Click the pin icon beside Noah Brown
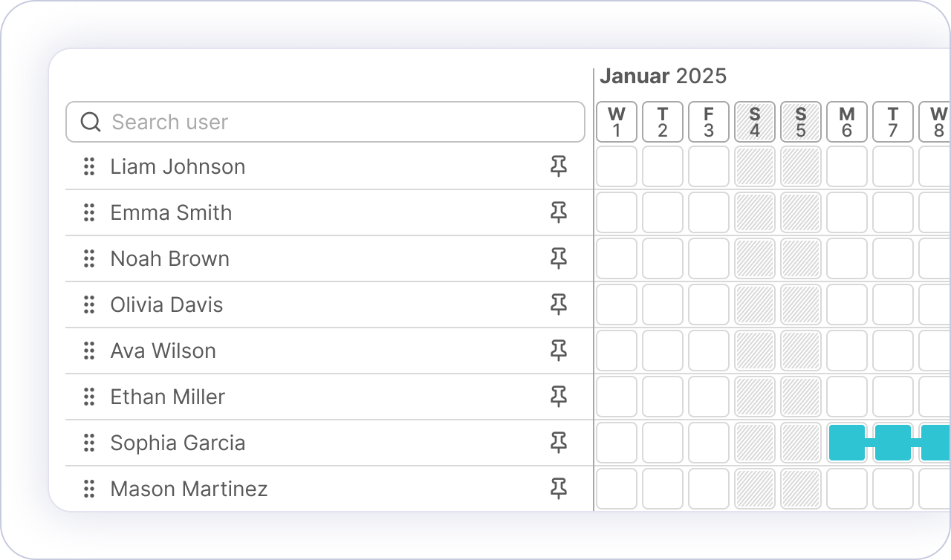 pyautogui.click(x=559, y=259)
